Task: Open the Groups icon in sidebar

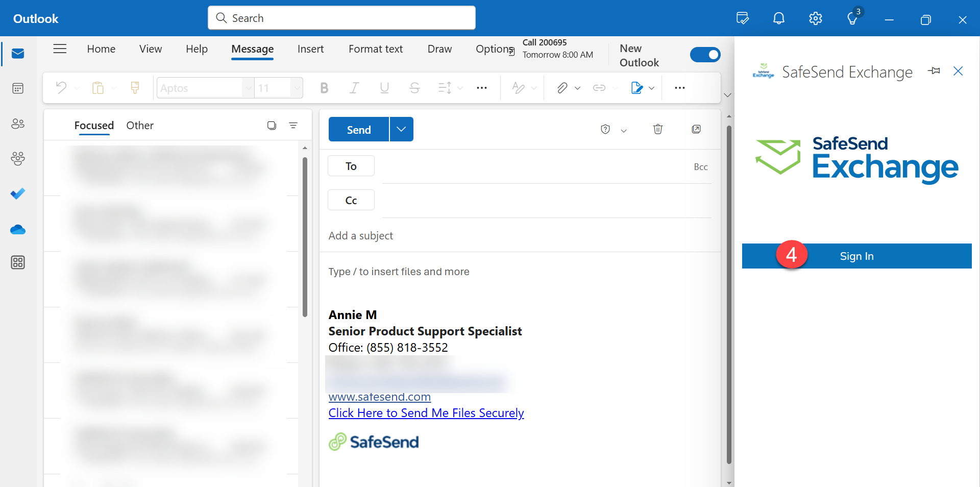Action: pyautogui.click(x=18, y=159)
